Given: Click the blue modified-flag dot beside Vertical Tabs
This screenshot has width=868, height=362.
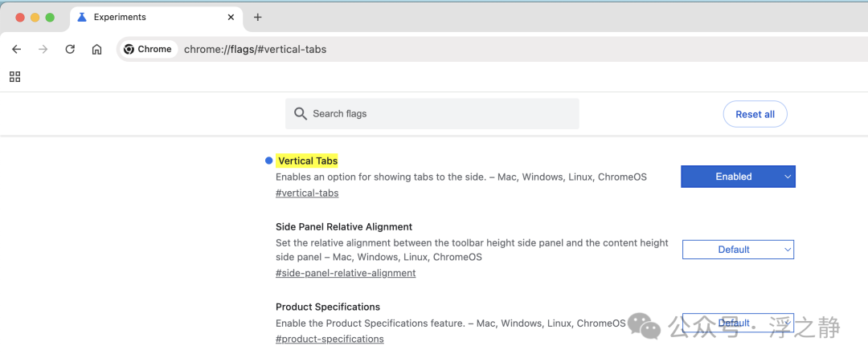Looking at the screenshot, I should click(x=269, y=161).
